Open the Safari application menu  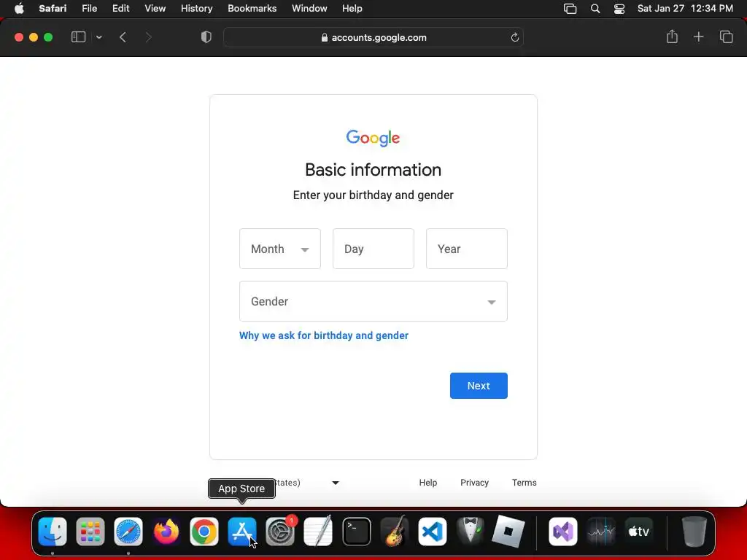[53, 9]
